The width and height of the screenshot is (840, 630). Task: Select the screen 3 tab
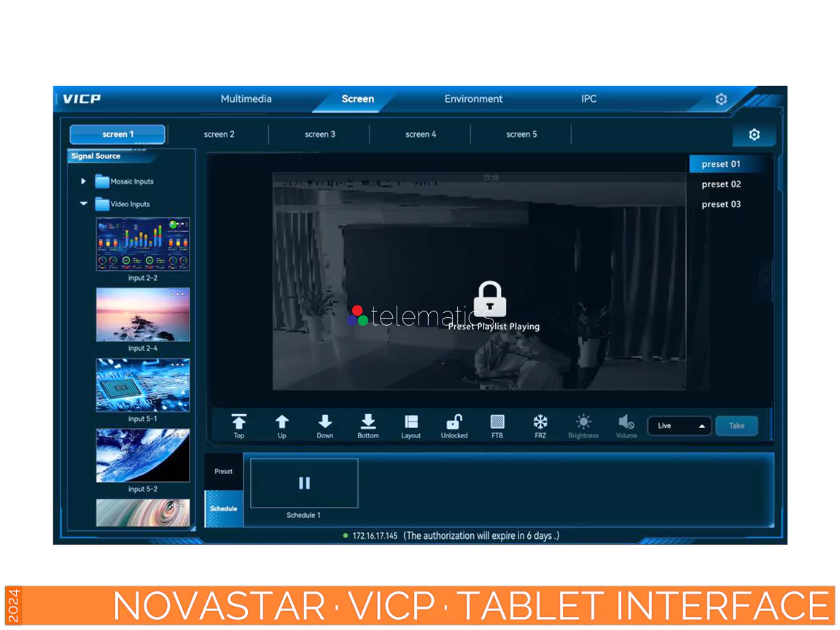click(320, 134)
